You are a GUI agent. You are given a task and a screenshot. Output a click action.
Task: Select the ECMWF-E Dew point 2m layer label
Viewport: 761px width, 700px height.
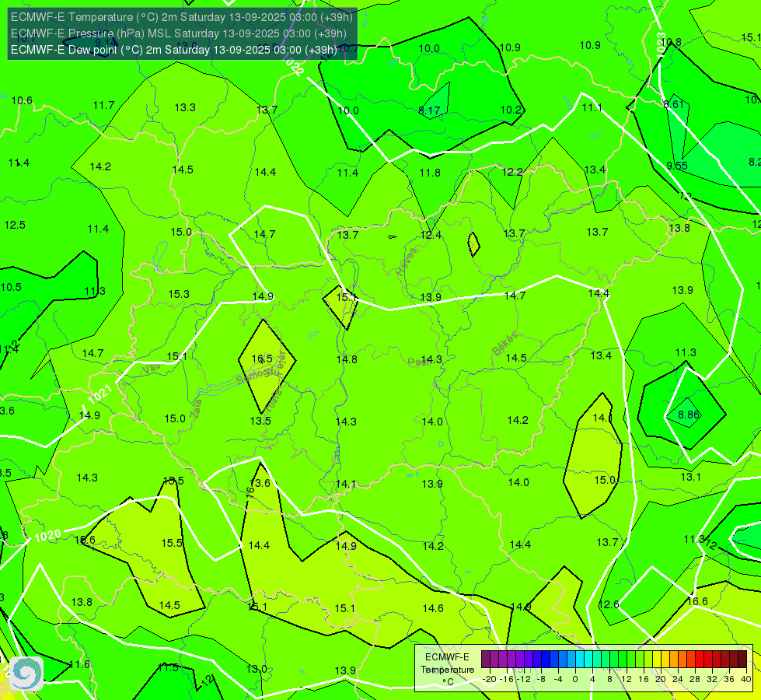point(174,50)
